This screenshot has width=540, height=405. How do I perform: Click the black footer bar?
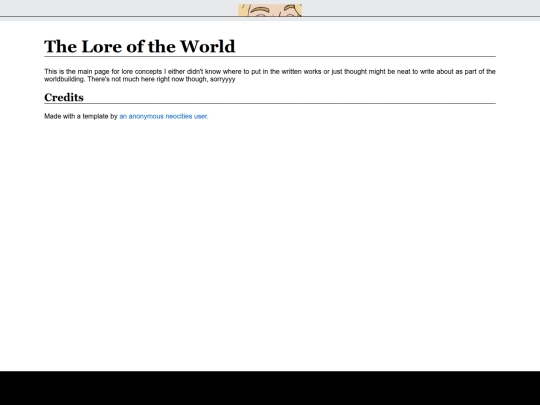tap(270, 388)
